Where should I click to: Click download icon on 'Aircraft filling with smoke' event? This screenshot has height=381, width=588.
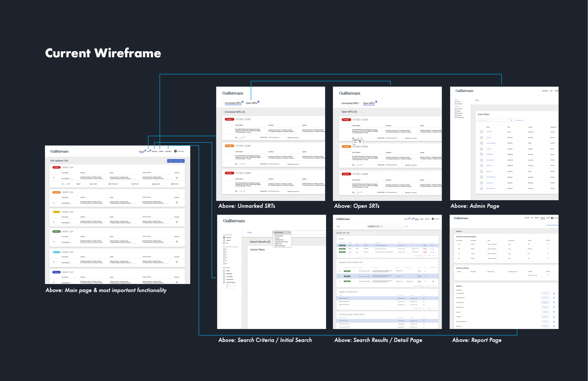433,249
